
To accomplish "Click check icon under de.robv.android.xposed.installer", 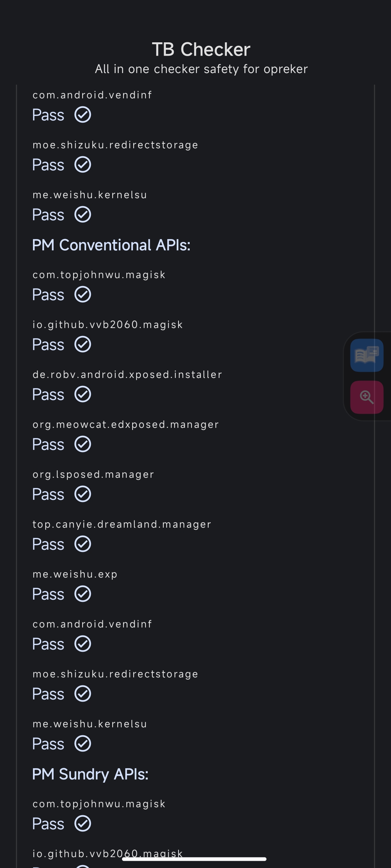I will tap(83, 394).
